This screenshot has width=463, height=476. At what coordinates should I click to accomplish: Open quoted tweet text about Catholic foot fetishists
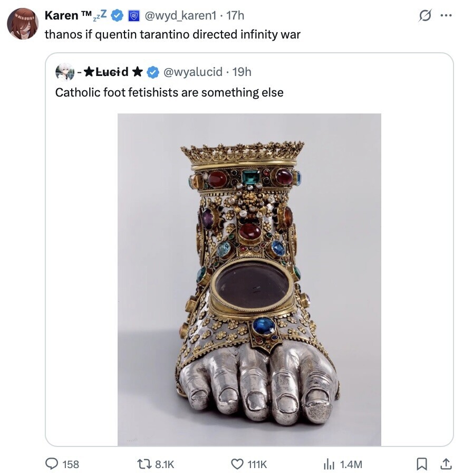[x=169, y=92]
